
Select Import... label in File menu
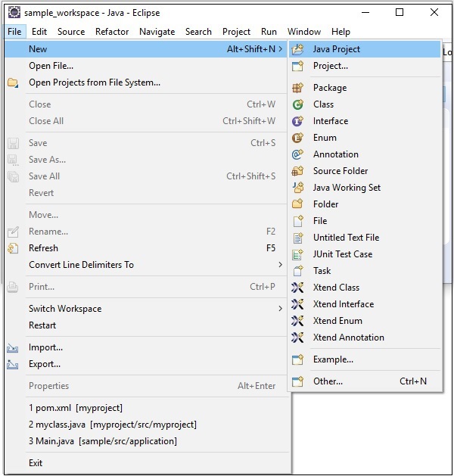click(46, 347)
